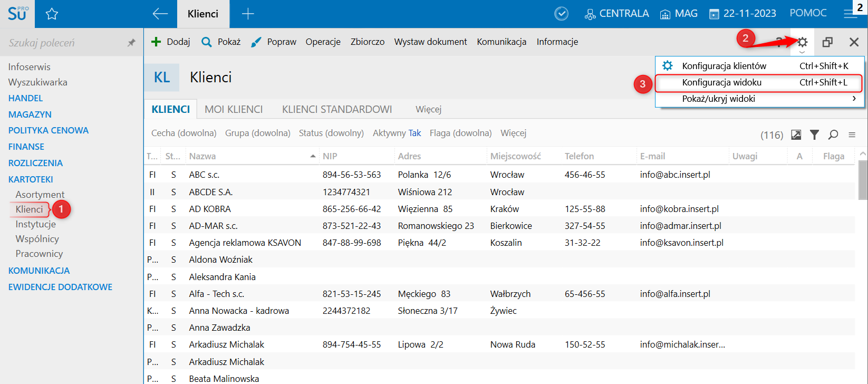This screenshot has width=868, height=384.
Task: Expand the Pokaż/ukryj widoki submenu
Action: (759, 99)
